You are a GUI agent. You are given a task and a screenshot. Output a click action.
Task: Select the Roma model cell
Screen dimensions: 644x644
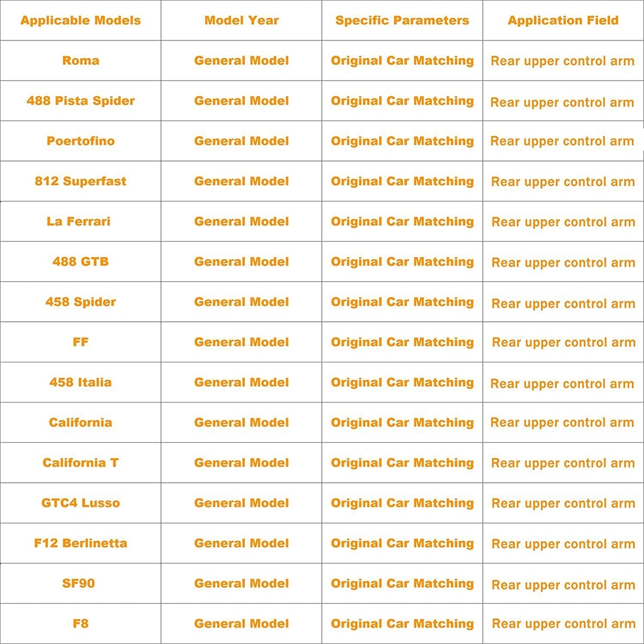coord(81,61)
